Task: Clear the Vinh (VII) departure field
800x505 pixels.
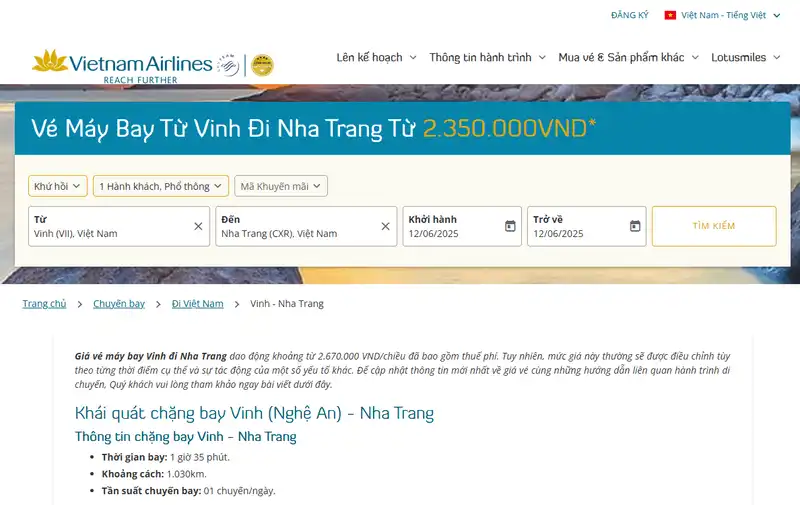Action: [x=198, y=226]
